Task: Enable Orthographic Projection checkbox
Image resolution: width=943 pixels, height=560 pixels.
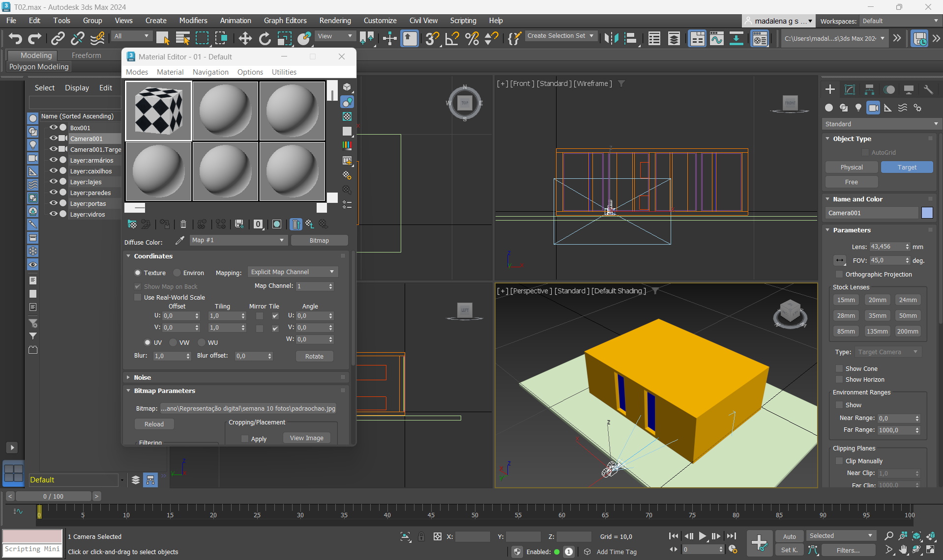Action: click(839, 274)
